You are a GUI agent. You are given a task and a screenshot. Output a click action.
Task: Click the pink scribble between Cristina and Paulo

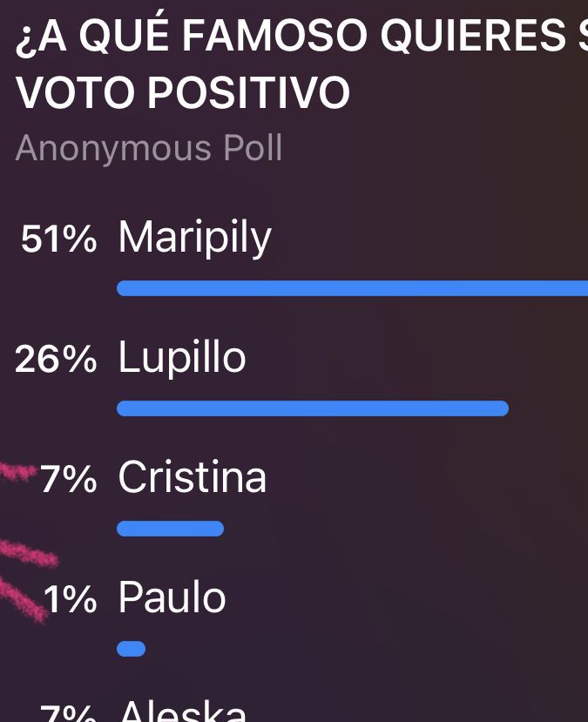pos(26,552)
